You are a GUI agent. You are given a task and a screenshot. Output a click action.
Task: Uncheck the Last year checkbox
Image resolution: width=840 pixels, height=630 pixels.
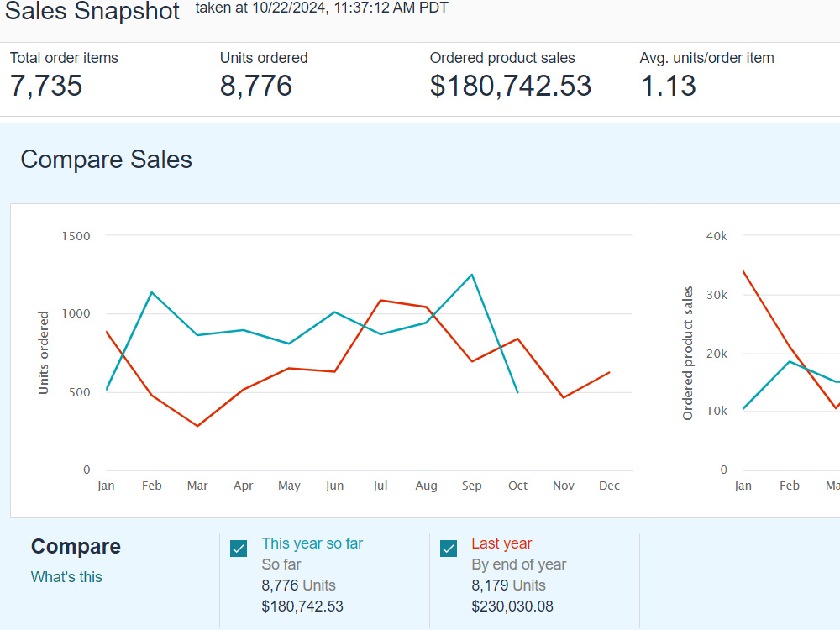point(449,549)
